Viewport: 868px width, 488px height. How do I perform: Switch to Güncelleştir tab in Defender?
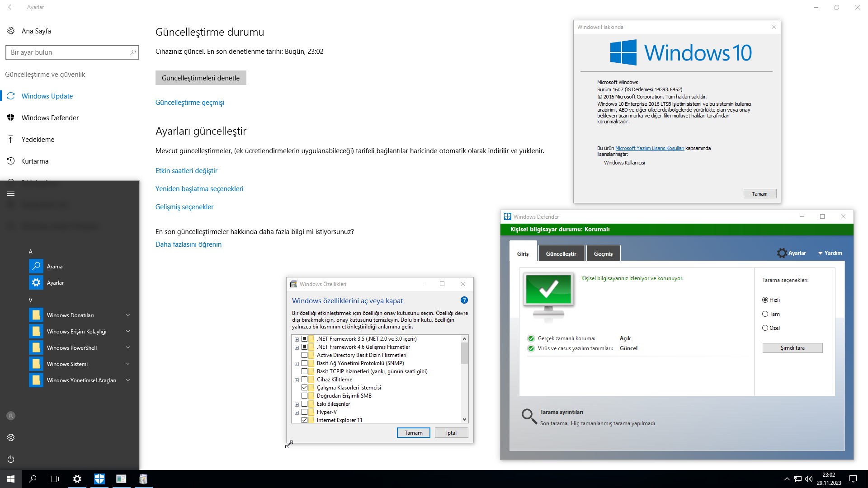pos(561,253)
